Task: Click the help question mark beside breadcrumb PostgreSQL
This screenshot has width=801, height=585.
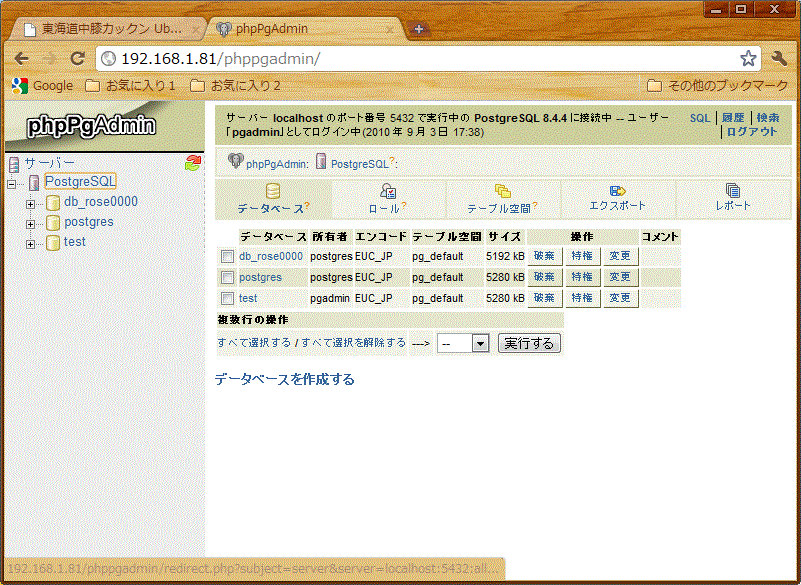Action: [x=392, y=160]
